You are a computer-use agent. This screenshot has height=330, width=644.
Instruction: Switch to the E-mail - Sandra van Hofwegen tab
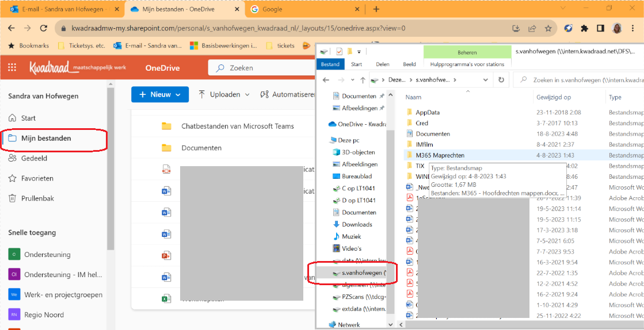61,9
